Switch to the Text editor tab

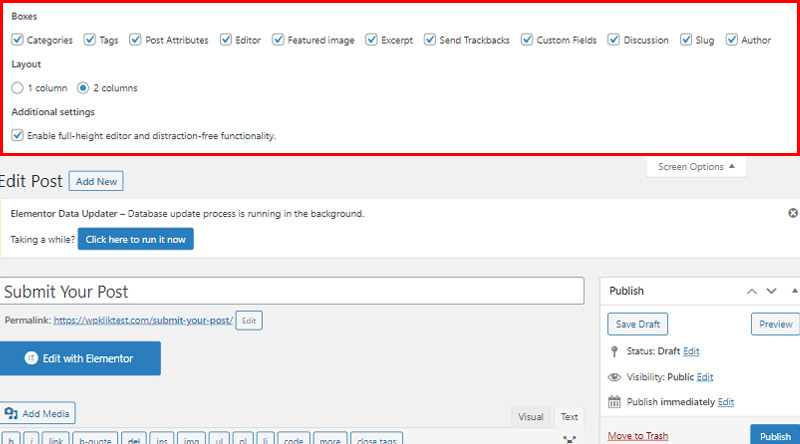(569, 416)
